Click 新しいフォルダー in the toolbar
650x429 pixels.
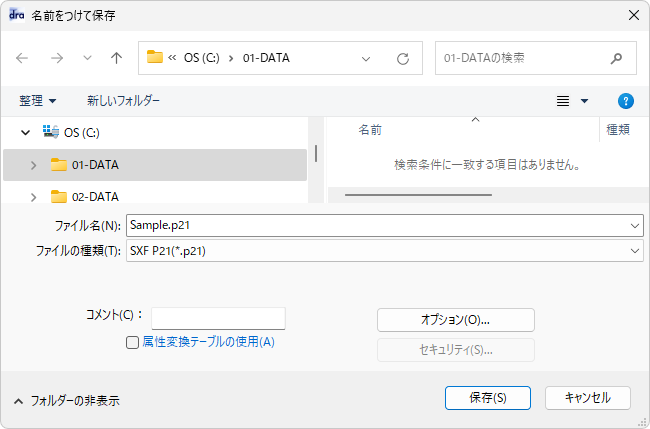(x=123, y=101)
